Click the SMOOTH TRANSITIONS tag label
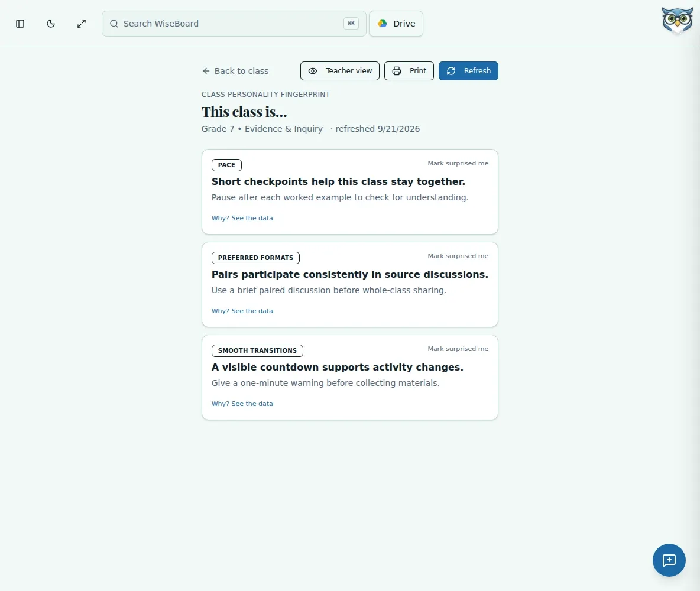This screenshot has height=591, width=700. tap(257, 351)
